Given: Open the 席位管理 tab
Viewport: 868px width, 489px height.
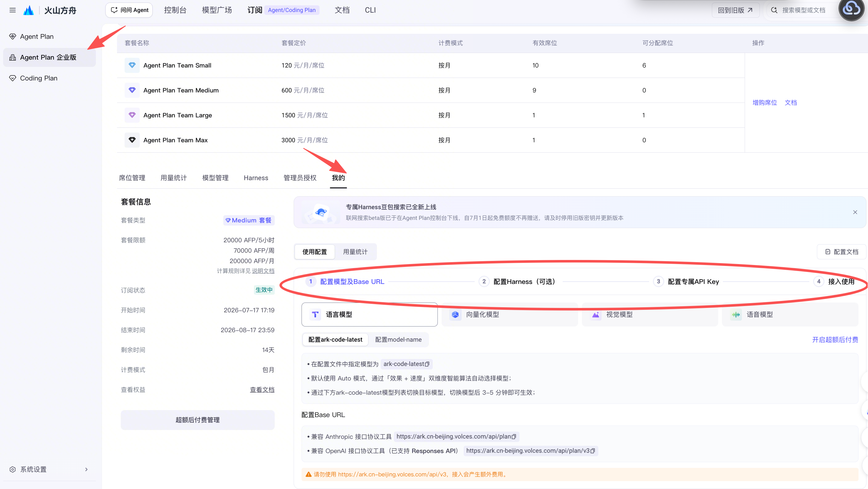Looking at the screenshot, I should point(132,178).
